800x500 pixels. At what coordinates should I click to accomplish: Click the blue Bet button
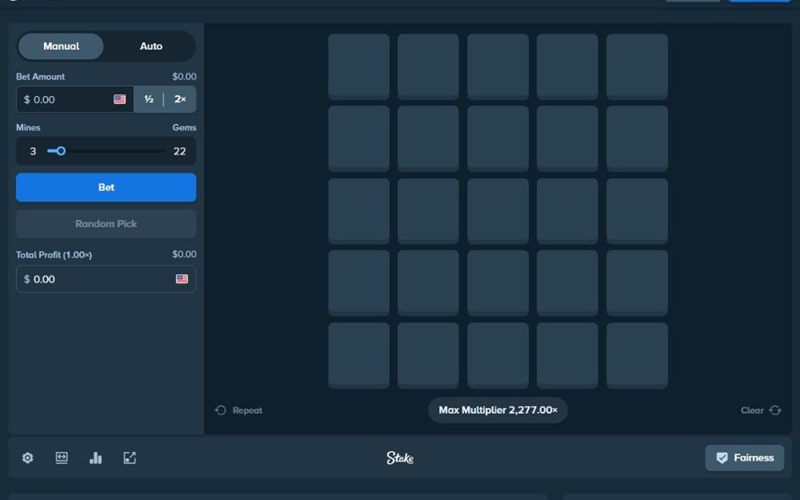(x=106, y=187)
